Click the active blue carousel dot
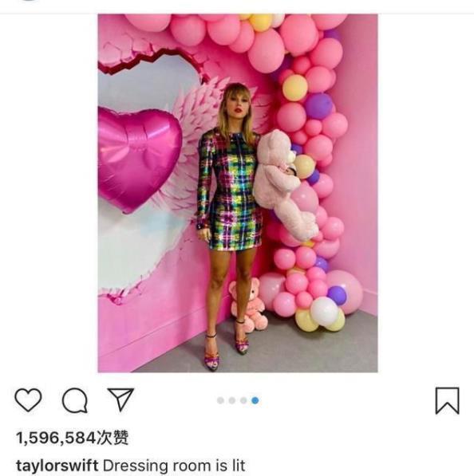Viewport: 474px width, 476px height. pyautogui.click(x=255, y=400)
